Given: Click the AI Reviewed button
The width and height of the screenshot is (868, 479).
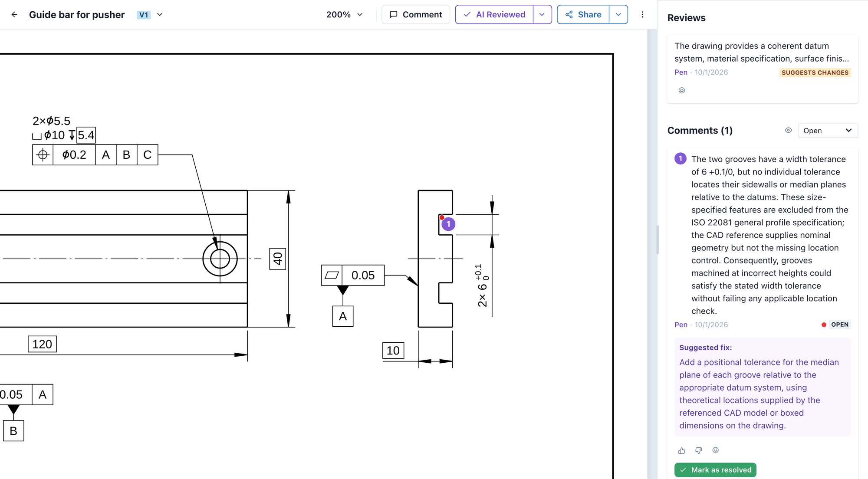Looking at the screenshot, I should [x=494, y=15].
